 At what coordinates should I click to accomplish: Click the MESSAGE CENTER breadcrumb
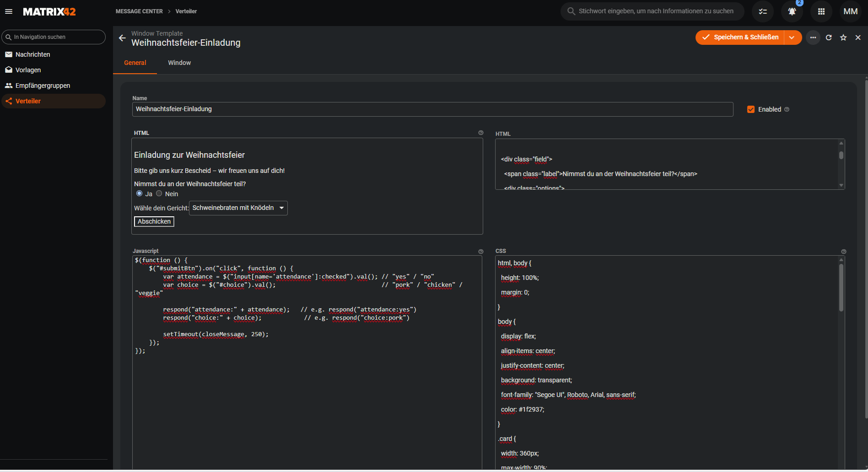[x=139, y=11]
